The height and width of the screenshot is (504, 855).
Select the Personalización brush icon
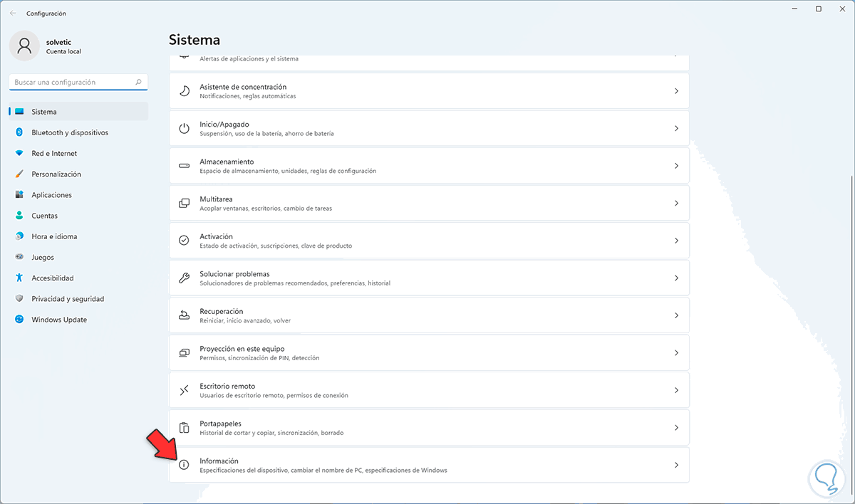(x=19, y=174)
